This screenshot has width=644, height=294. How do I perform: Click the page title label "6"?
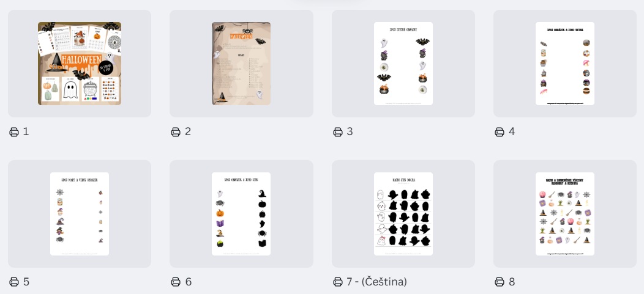click(188, 282)
